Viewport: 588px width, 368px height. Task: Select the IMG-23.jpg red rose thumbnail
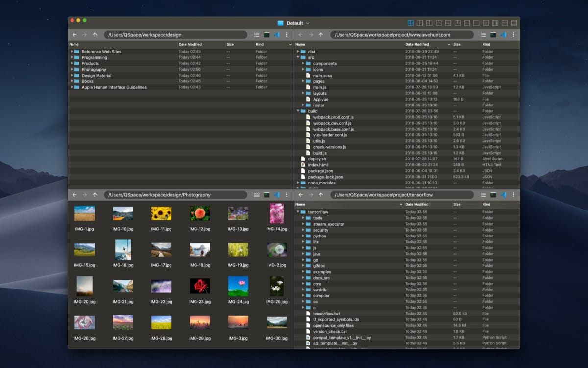pos(199,286)
